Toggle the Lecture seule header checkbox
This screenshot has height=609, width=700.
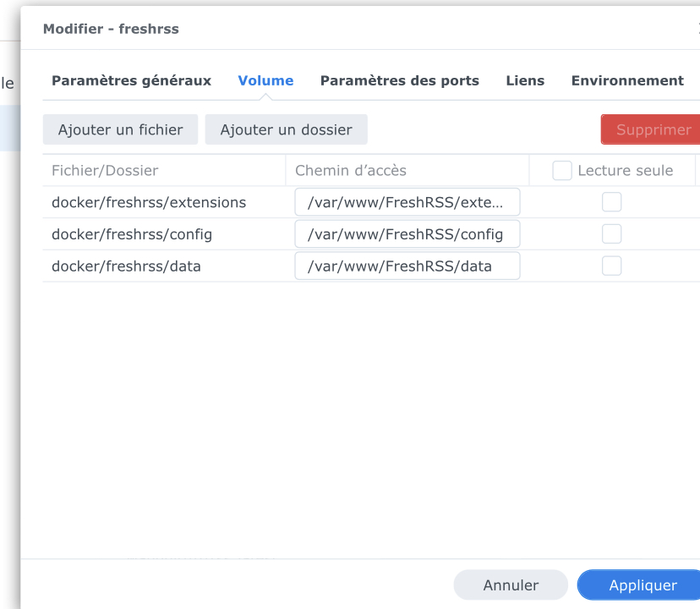coord(562,171)
